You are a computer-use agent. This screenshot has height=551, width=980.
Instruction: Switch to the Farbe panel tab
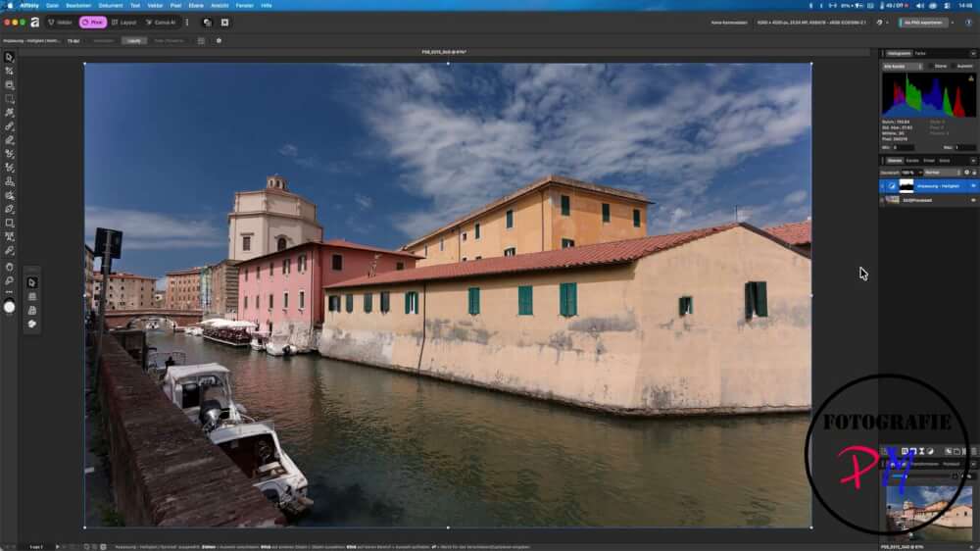click(920, 54)
